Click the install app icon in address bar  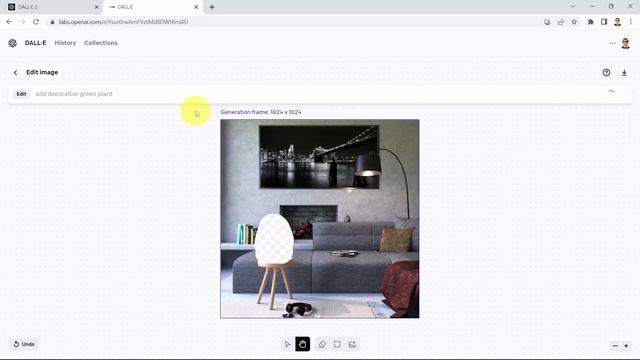coord(547,22)
